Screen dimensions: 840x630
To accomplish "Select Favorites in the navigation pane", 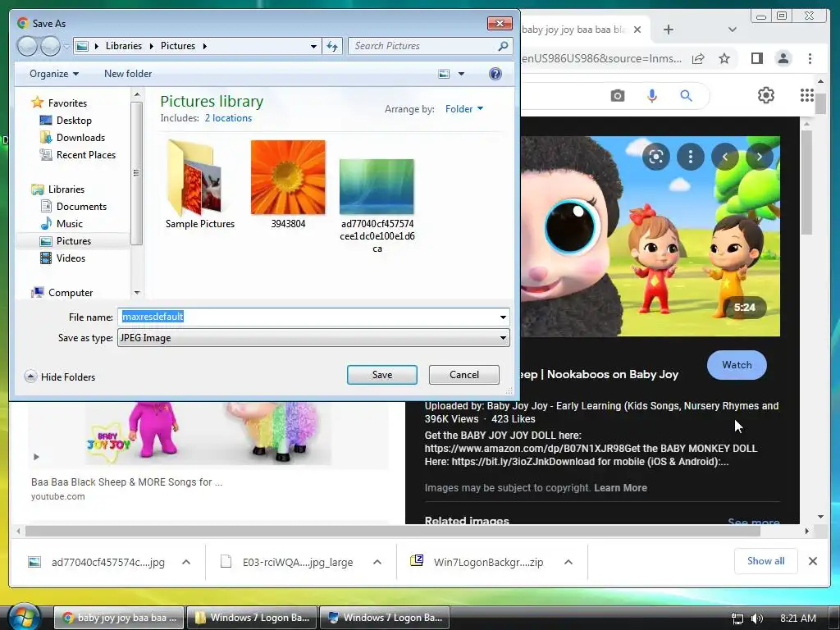I will tap(67, 103).
